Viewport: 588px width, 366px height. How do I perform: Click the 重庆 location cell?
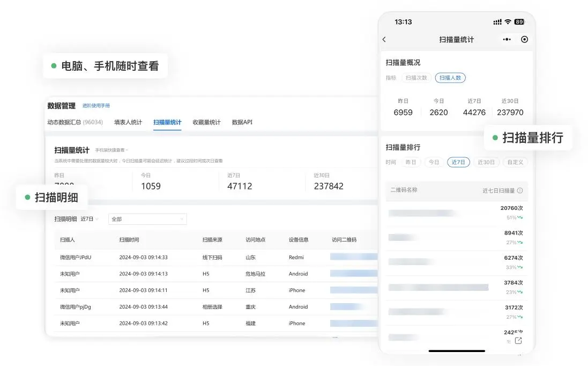(x=250, y=307)
